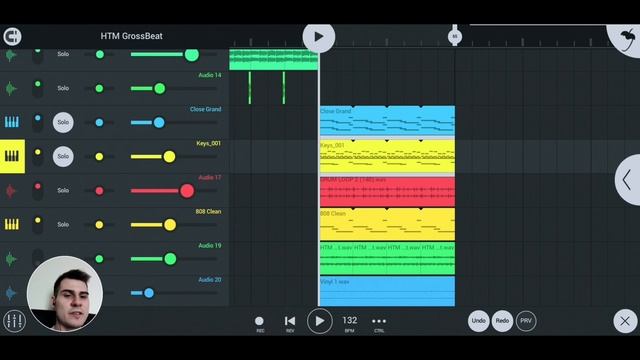Click the timeline loop end marker
Viewport: 640px width, 360px height.
coord(455,36)
